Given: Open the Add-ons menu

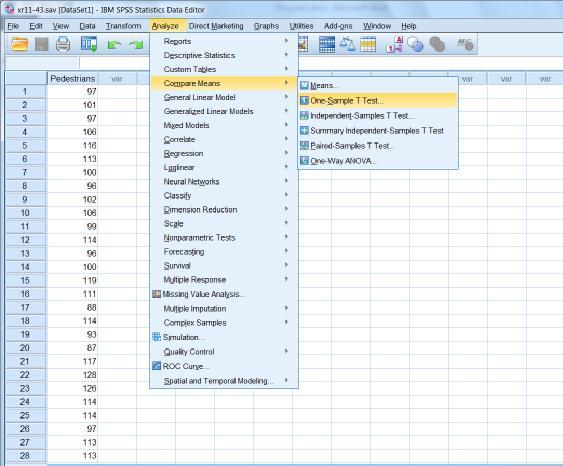Looking at the screenshot, I should 338,26.
